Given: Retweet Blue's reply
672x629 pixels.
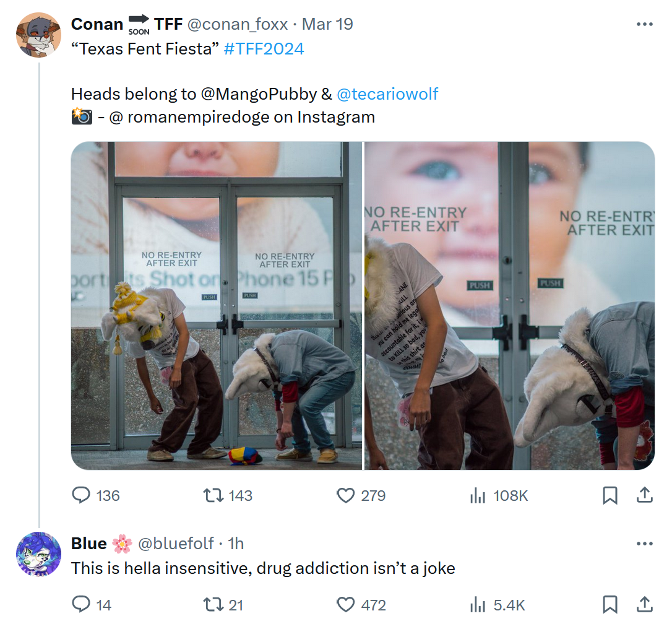Looking at the screenshot, I should coord(213,604).
